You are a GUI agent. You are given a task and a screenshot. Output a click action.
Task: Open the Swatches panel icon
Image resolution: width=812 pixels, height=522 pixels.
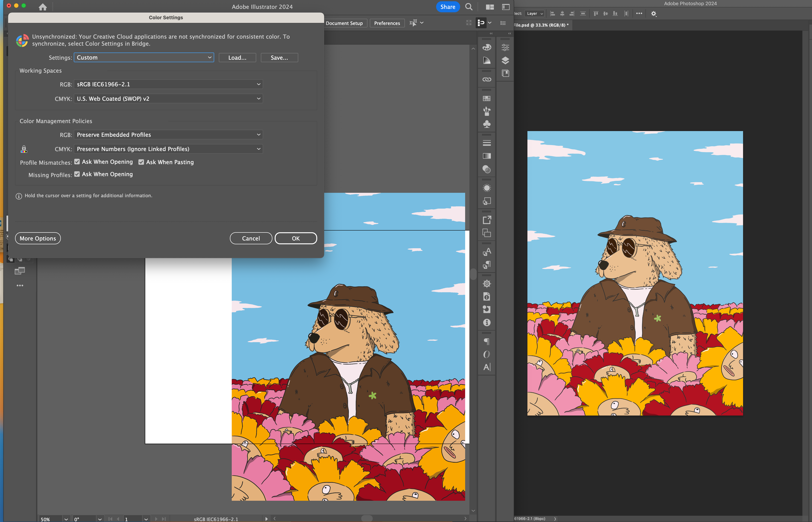(x=487, y=98)
